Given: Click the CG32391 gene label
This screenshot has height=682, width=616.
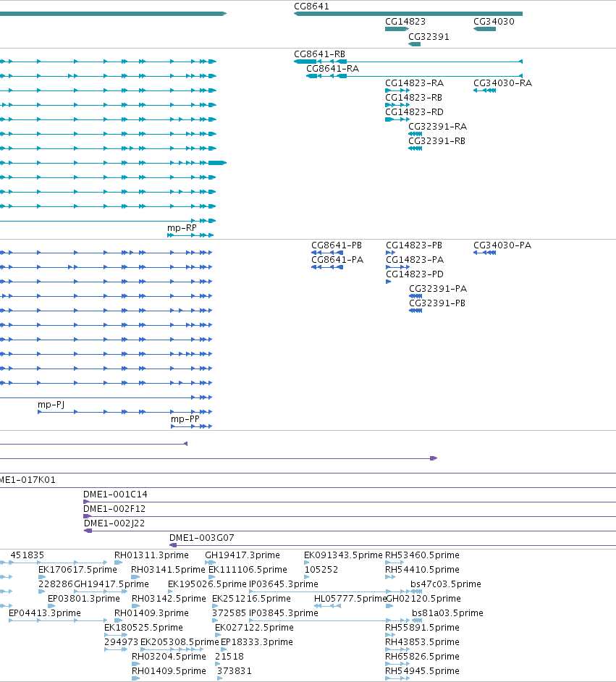Looking at the screenshot, I should pyautogui.click(x=429, y=37).
